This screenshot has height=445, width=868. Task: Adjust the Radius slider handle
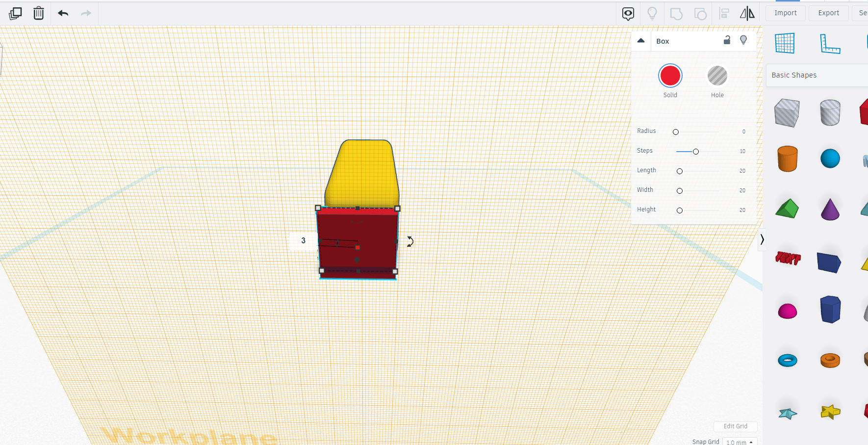click(676, 132)
